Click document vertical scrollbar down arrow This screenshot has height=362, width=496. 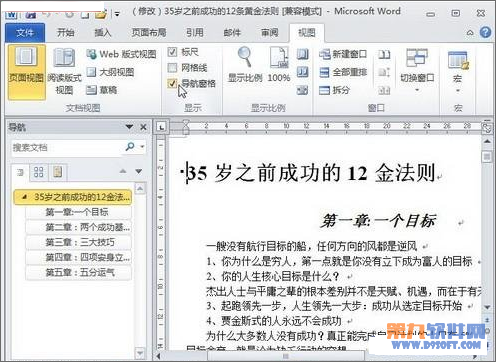coord(487,307)
